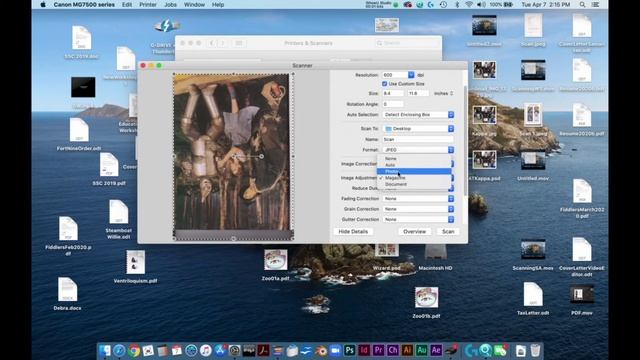Open the Printer menu
Viewport: 640px width, 360px height.
148,4
